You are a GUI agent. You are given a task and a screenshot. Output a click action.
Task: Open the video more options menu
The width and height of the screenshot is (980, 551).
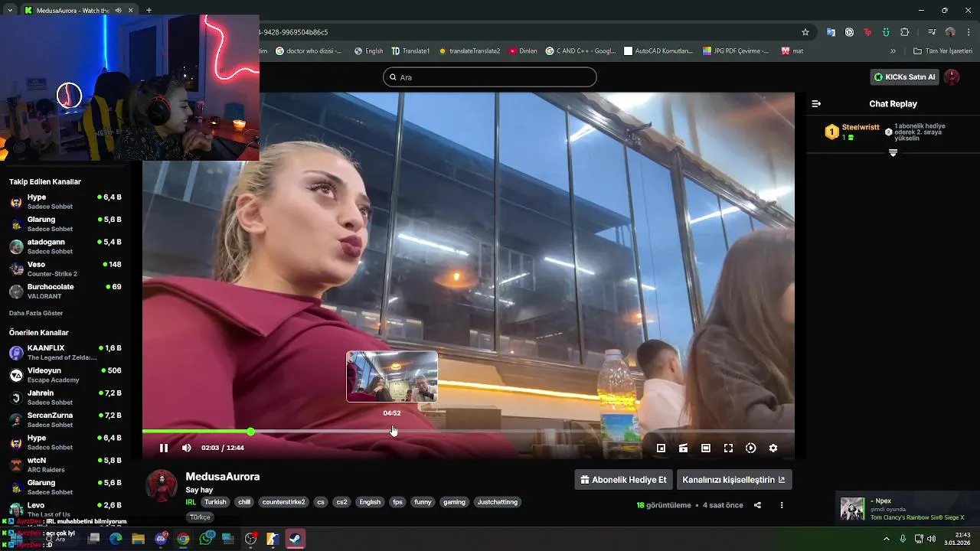(782, 505)
